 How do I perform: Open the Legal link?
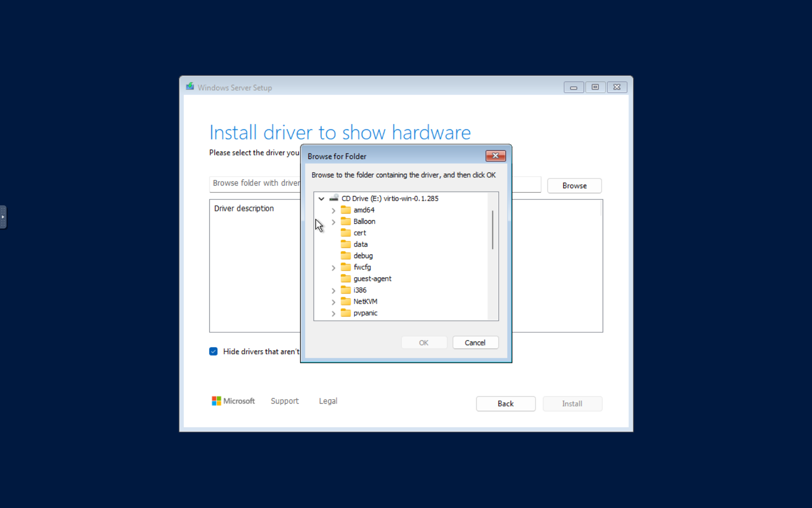pos(327,400)
